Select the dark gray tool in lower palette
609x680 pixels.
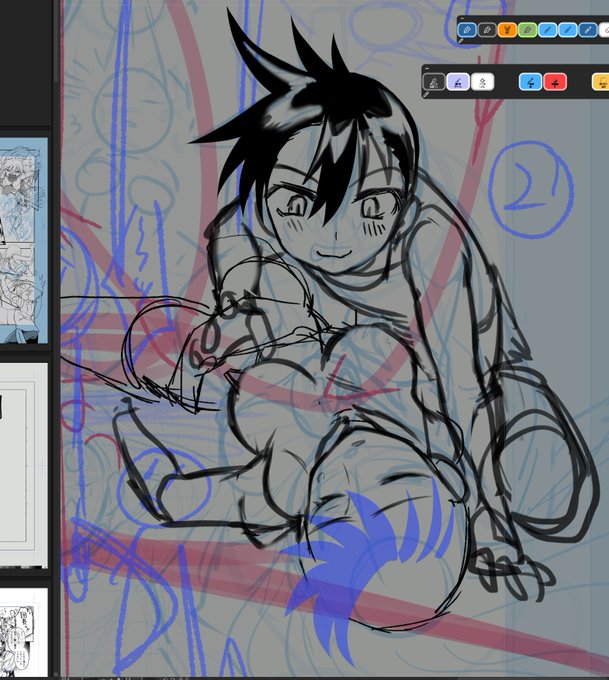434,82
